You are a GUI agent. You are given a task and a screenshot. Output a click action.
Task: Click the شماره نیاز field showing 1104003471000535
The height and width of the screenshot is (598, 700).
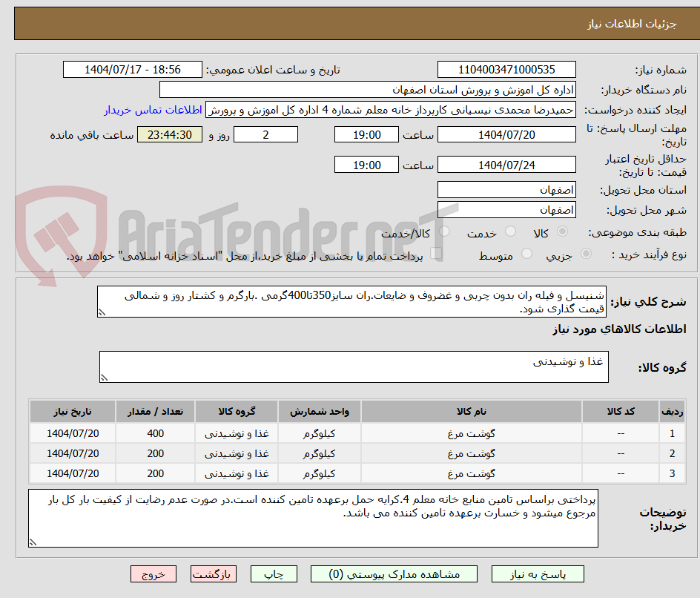506,70
